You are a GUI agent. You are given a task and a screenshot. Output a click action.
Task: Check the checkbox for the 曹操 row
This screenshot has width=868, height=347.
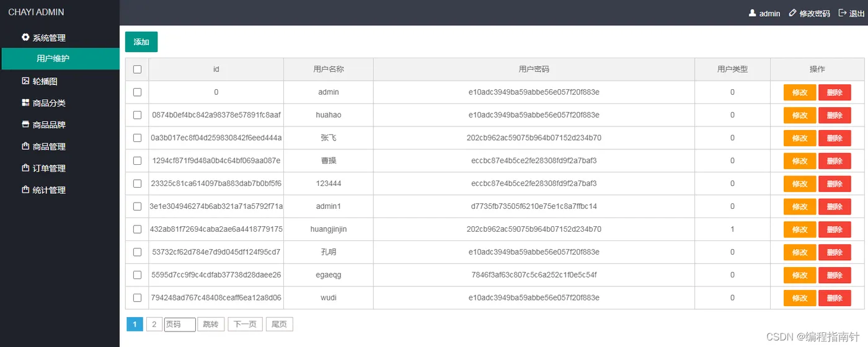(x=137, y=160)
